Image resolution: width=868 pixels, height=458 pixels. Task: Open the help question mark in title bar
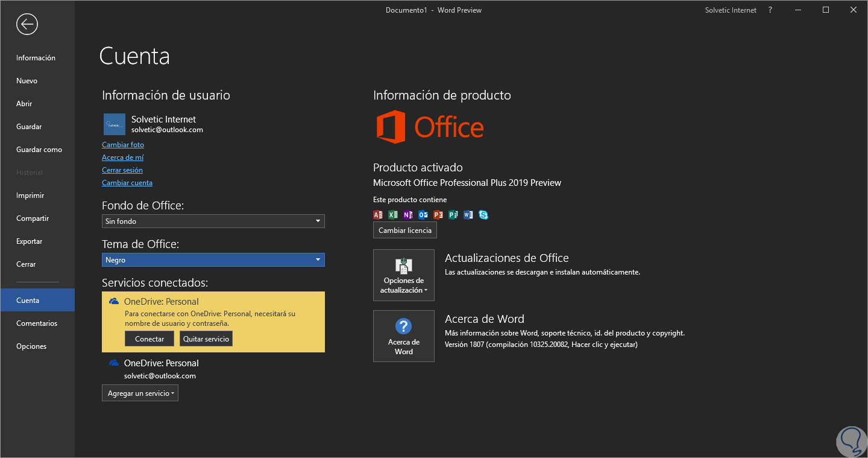(x=770, y=10)
